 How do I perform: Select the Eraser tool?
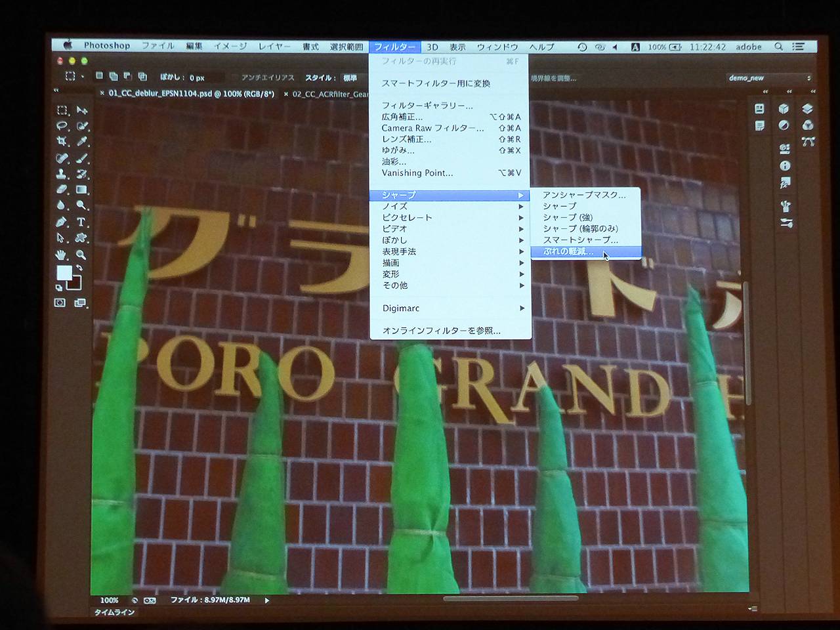click(62, 190)
